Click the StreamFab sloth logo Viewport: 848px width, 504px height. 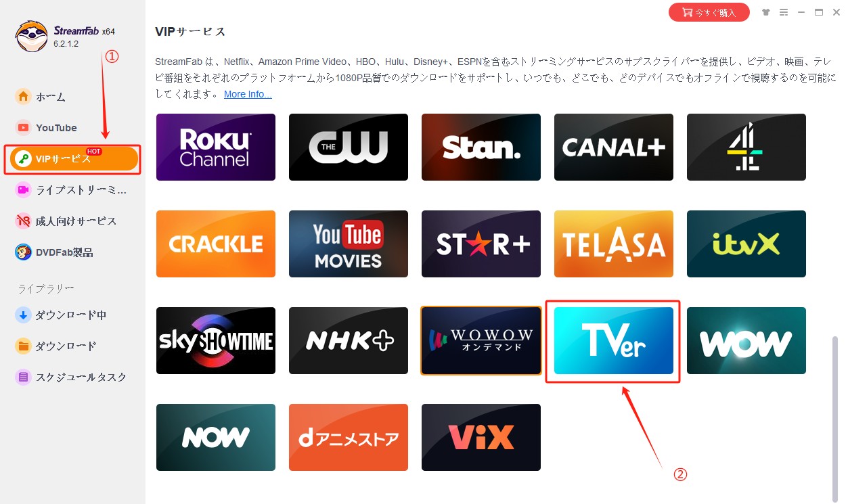pos(31,35)
